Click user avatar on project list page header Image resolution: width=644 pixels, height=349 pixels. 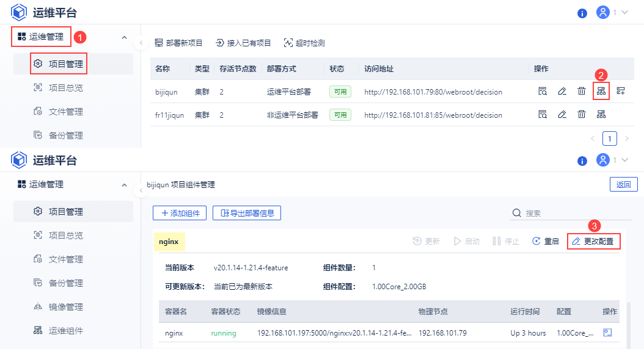coord(603,12)
